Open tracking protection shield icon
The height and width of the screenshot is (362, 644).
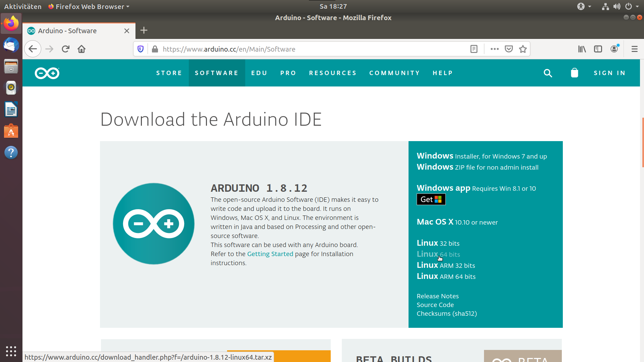pyautogui.click(x=141, y=49)
